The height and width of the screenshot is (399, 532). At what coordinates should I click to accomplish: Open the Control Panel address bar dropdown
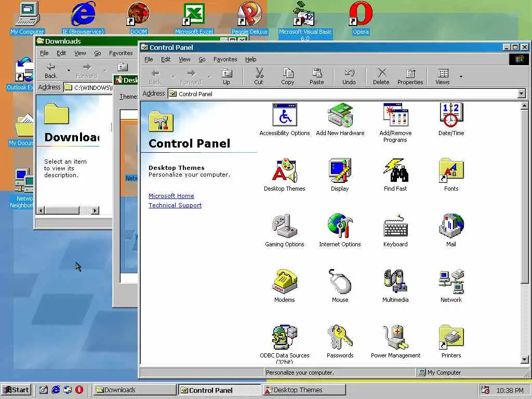tap(521, 94)
